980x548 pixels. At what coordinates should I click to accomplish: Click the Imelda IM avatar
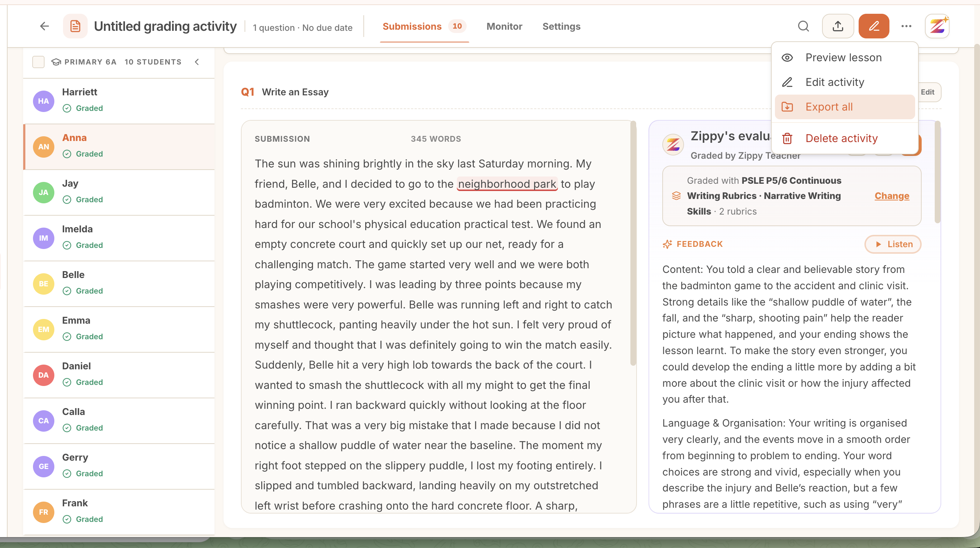43,238
